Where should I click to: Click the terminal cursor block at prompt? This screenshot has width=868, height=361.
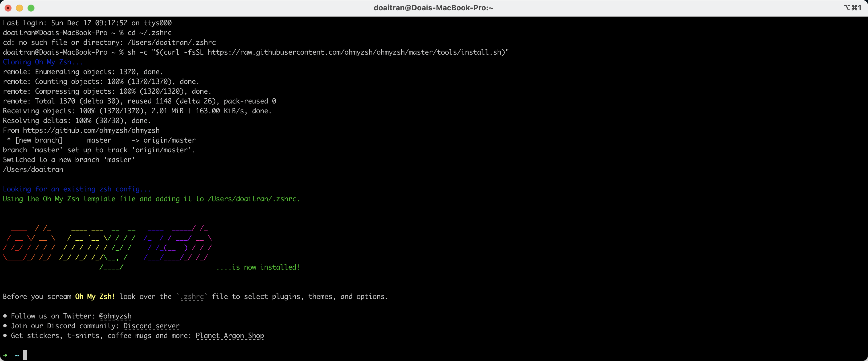[x=25, y=355]
